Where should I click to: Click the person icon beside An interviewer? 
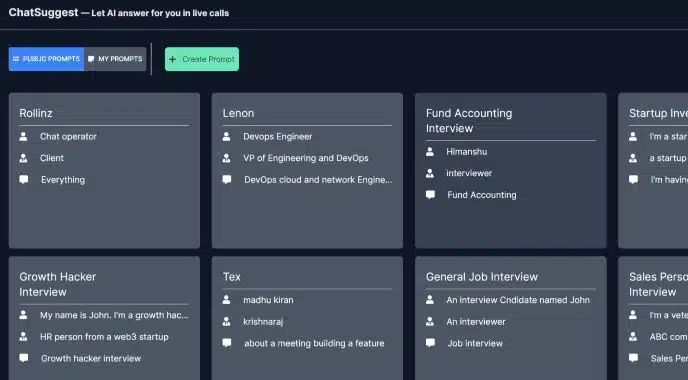click(430, 322)
